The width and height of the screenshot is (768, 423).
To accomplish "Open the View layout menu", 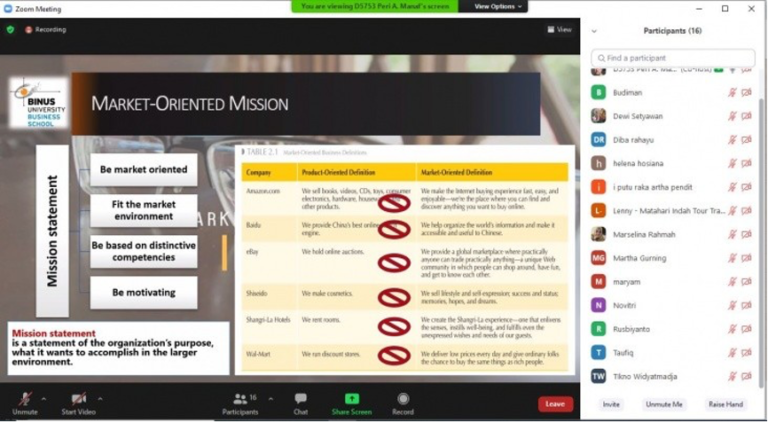I will click(559, 29).
